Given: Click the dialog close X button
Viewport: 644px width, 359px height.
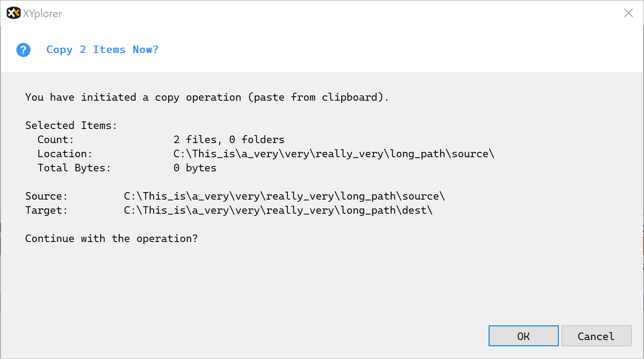Looking at the screenshot, I should (x=629, y=13).
